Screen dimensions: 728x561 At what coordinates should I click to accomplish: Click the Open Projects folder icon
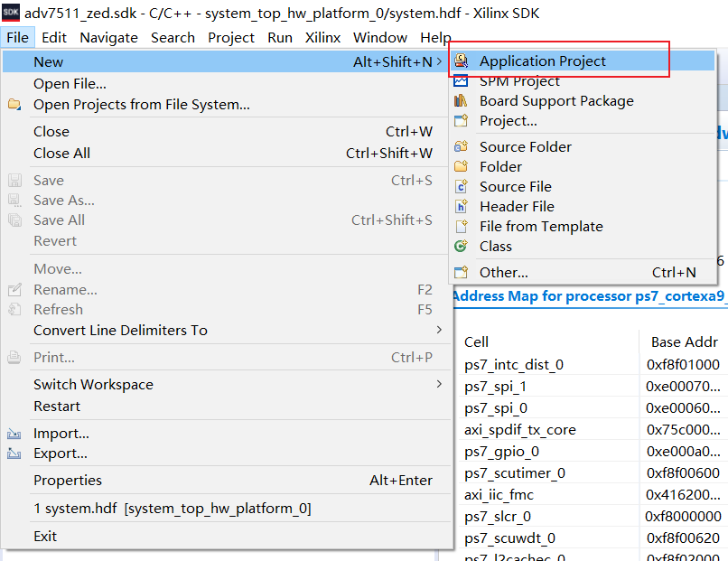[x=14, y=104]
